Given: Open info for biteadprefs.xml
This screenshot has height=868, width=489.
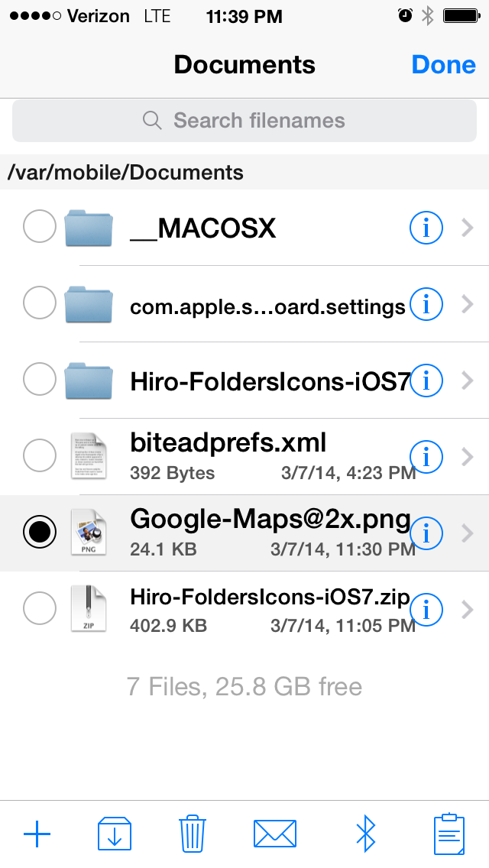Looking at the screenshot, I should 426,457.
